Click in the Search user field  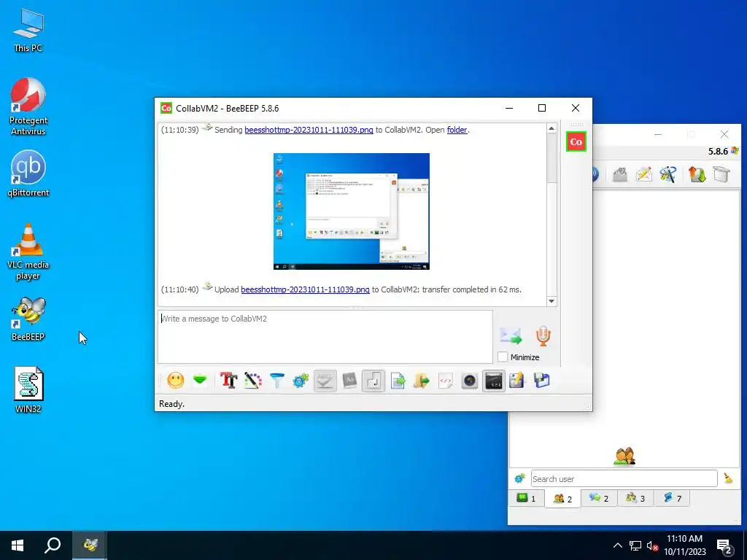[x=624, y=478]
